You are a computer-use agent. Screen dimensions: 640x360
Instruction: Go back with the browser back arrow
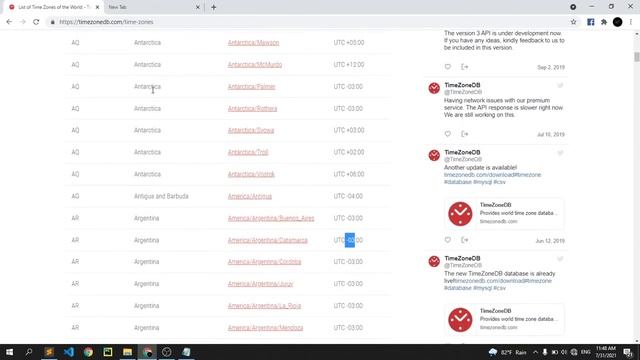(9, 22)
